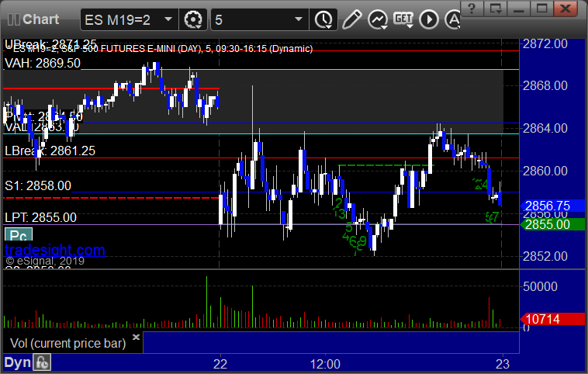Click the 2856.75 current price marker

(552, 206)
